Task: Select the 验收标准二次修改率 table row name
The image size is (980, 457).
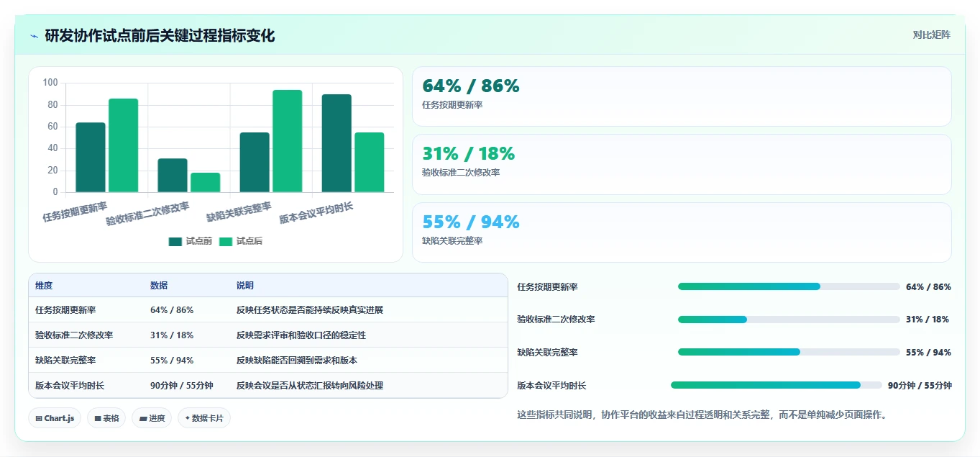Action: (x=74, y=335)
